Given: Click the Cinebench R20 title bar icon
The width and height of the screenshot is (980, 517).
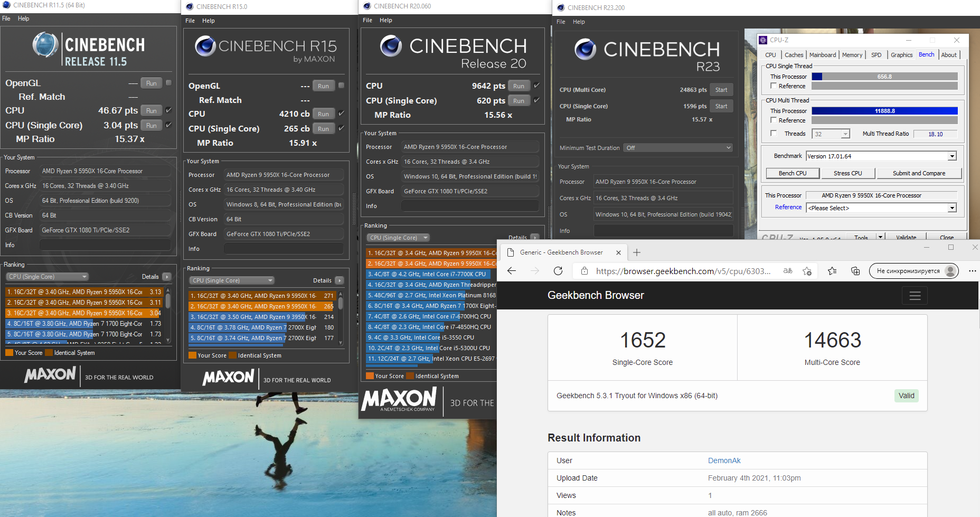Looking at the screenshot, I should 368,6.
